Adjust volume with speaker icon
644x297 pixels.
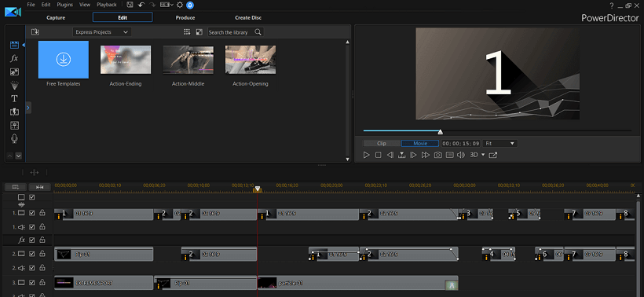[x=461, y=155]
